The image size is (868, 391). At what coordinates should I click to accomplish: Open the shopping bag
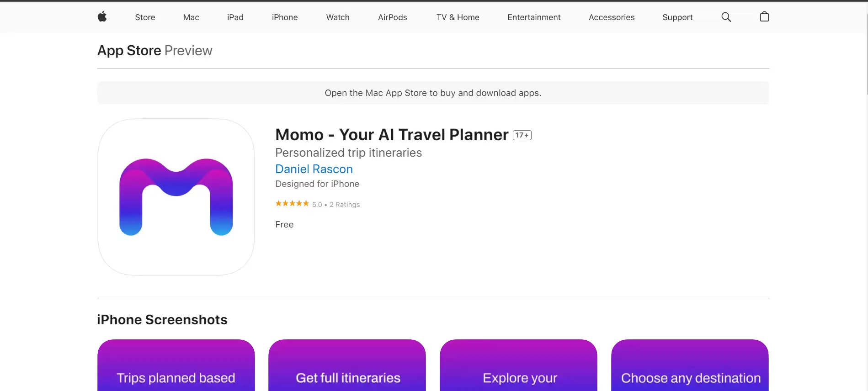(764, 17)
